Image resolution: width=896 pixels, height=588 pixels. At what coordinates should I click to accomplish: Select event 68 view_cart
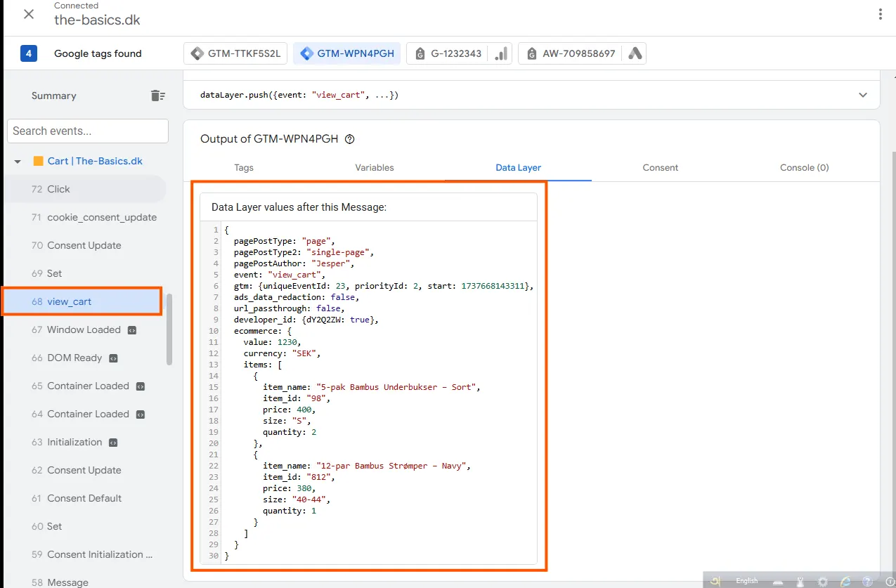pyautogui.click(x=83, y=301)
